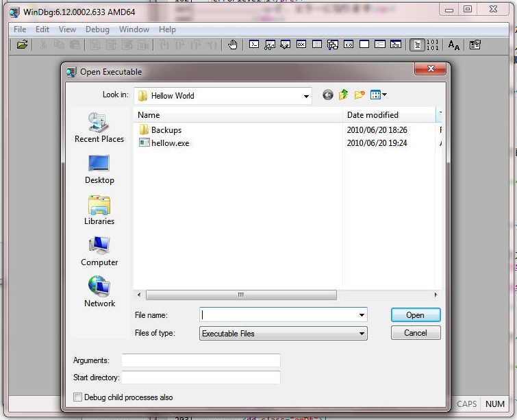Viewport: 517px width, 420px height.
Task: Sort files by Name column header
Action: [x=238, y=115]
